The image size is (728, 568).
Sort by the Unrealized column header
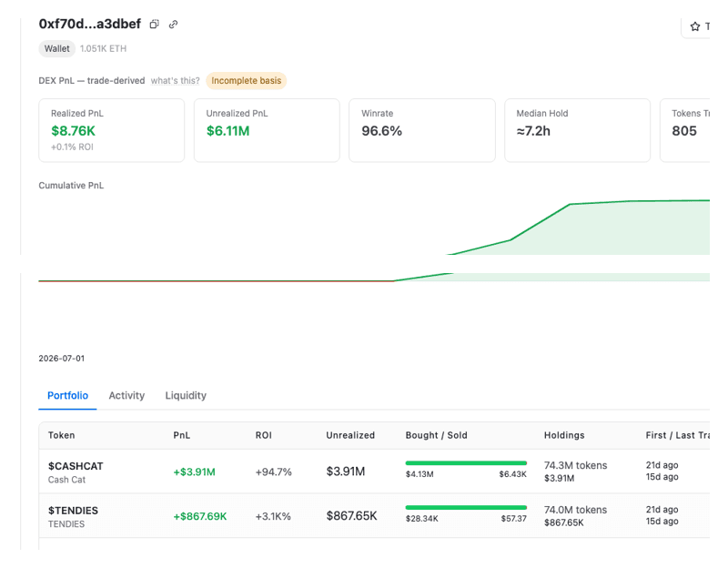pyautogui.click(x=350, y=436)
